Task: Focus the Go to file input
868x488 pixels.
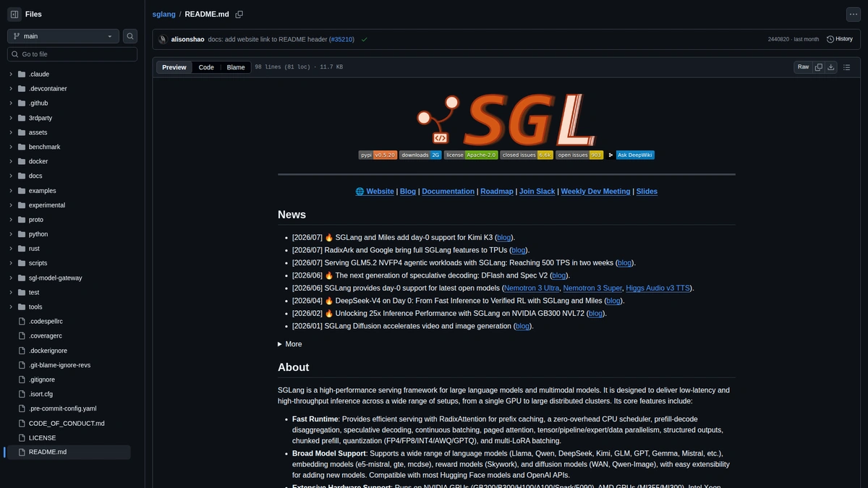Action: pyautogui.click(x=72, y=54)
